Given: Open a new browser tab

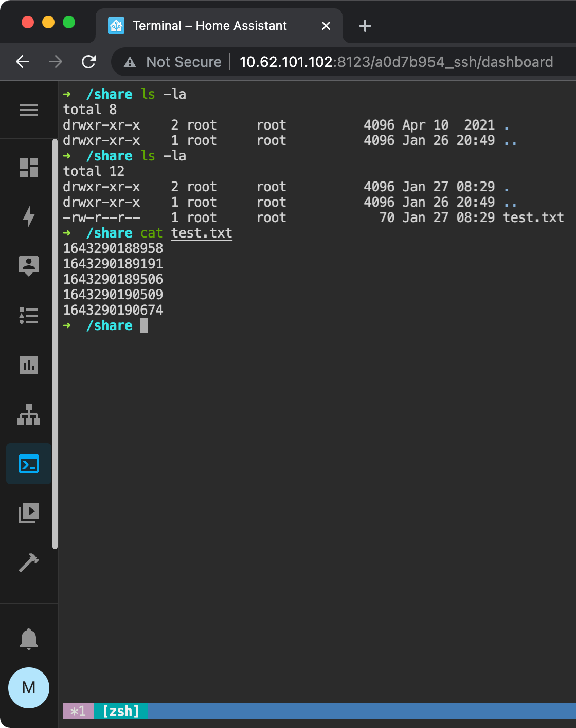Looking at the screenshot, I should [364, 25].
